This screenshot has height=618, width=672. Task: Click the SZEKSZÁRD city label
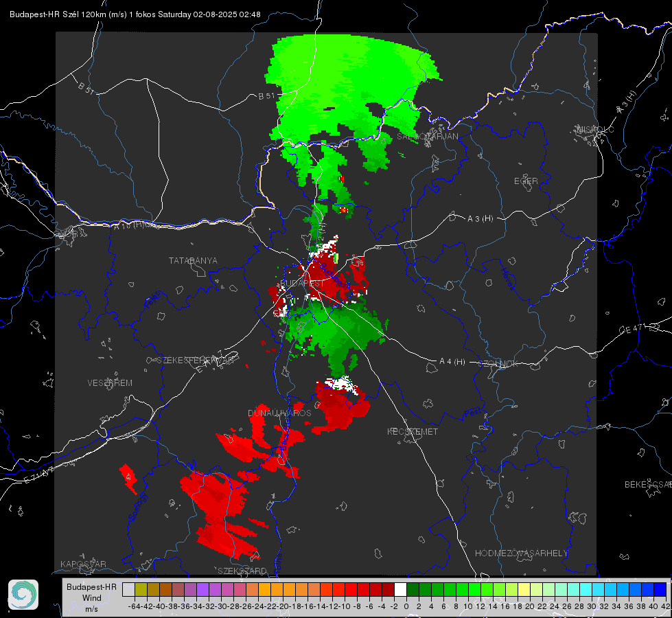(x=242, y=571)
